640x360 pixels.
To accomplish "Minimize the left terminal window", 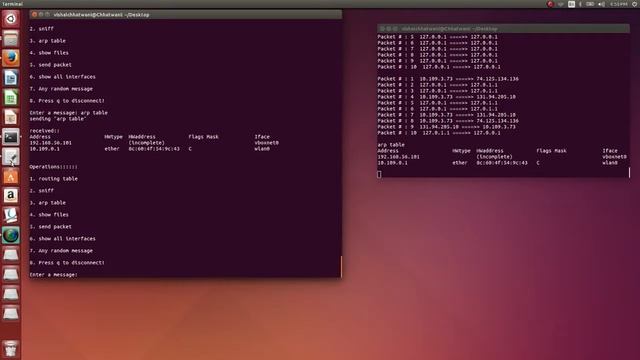I will click(x=41, y=15).
